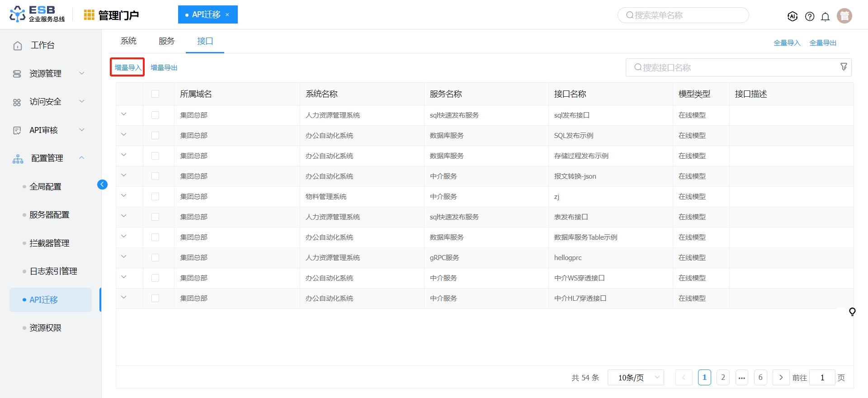The height and width of the screenshot is (398, 868).
Task: Select checkbox for hellogprc row
Action: coord(155,258)
